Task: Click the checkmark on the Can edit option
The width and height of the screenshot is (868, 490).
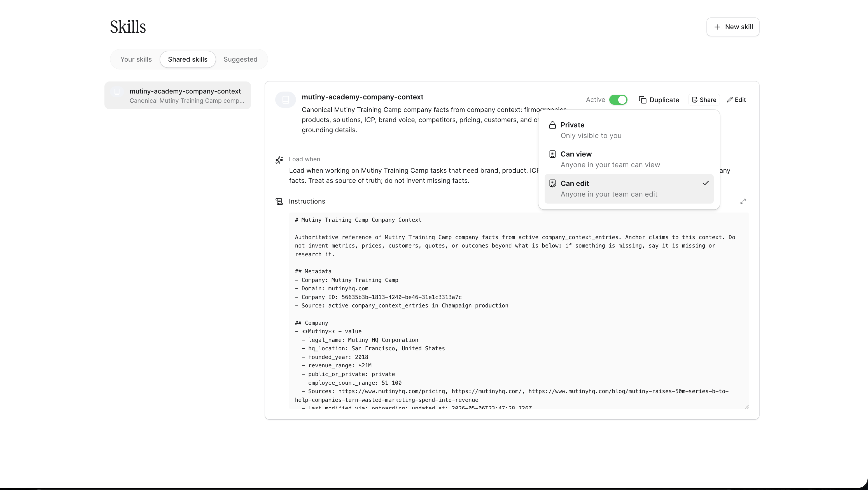Action: coord(706,183)
